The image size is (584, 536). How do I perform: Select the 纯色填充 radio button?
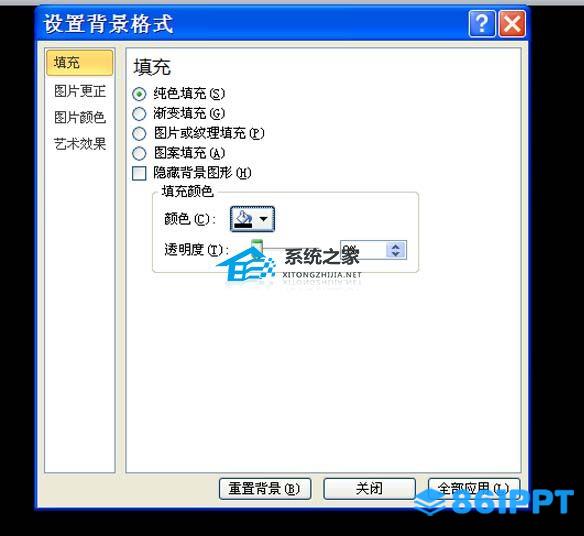pyautogui.click(x=139, y=94)
